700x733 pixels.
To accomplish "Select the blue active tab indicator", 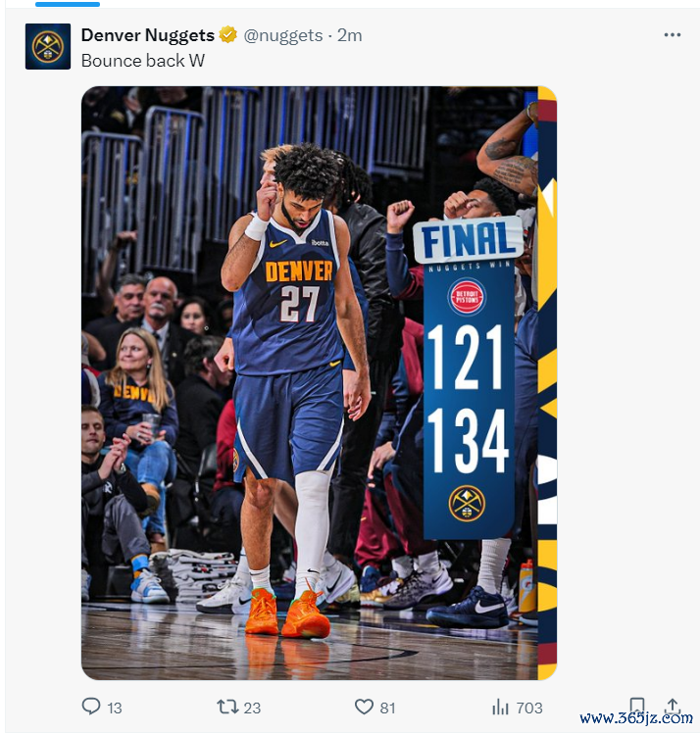I will [68, 4].
